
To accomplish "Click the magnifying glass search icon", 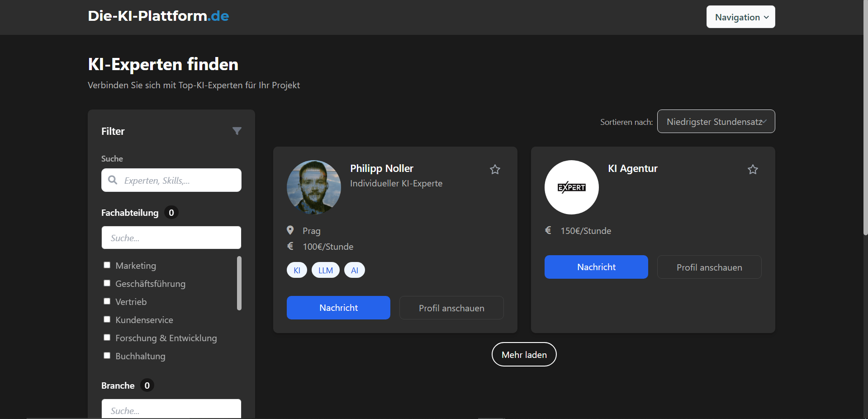I will coord(113,180).
